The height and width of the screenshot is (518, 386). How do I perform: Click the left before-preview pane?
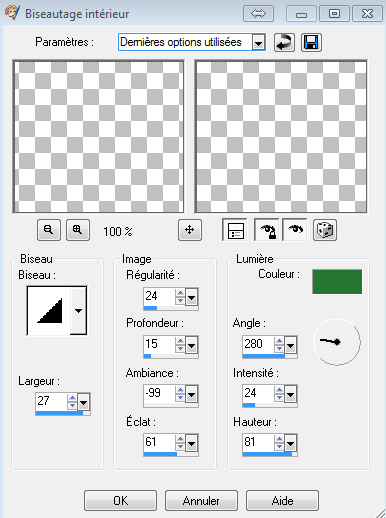[x=98, y=137]
